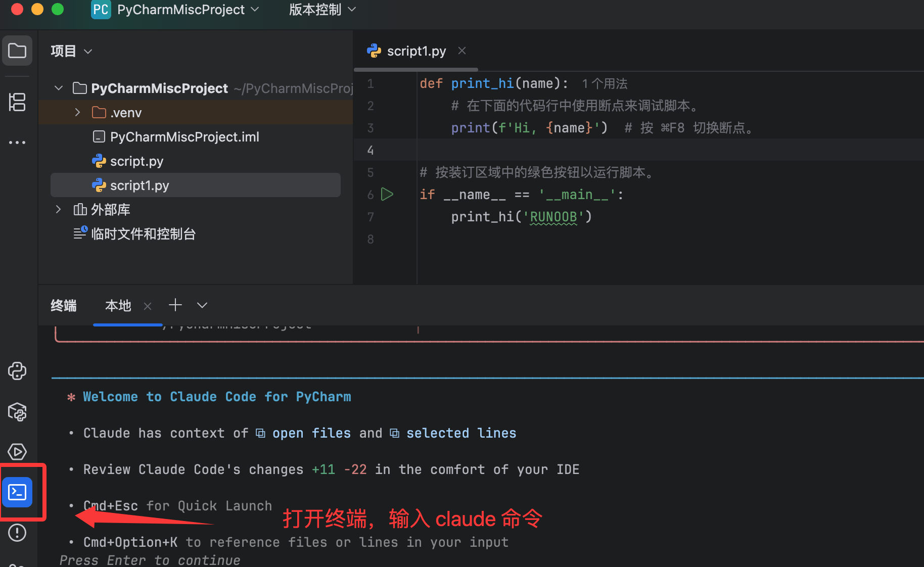Viewport: 924px width, 567px height.
Task: Click the "1 个用法" usages hint
Action: point(605,84)
